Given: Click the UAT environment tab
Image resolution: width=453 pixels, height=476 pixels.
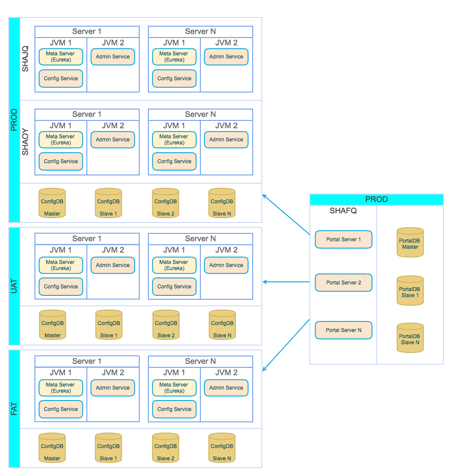Looking at the screenshot, I should (14, 286).
